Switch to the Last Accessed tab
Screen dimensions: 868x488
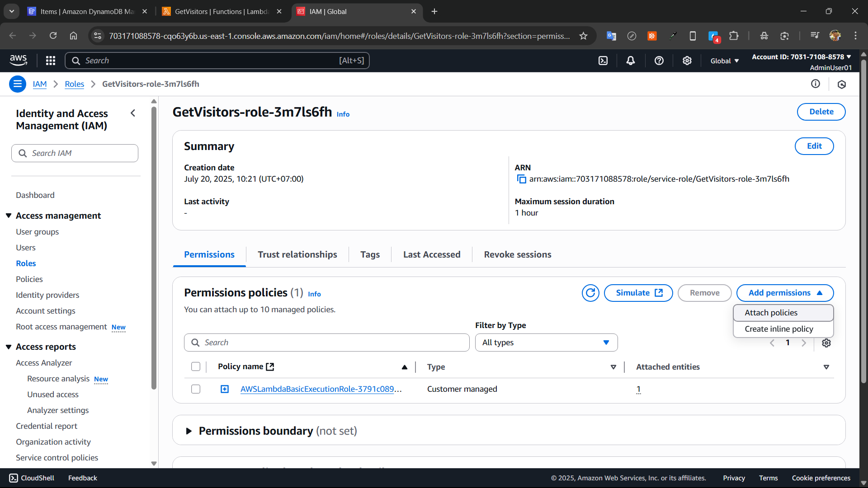[x=432, y=254]
